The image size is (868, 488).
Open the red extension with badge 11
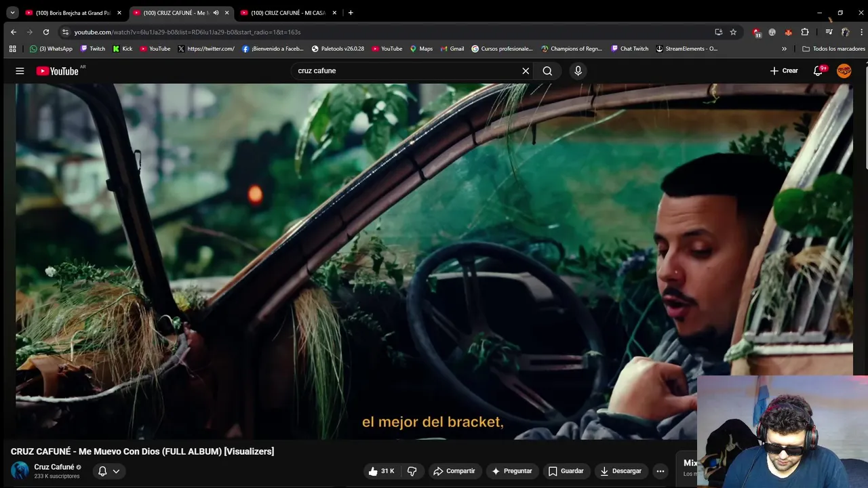(757, 32)
